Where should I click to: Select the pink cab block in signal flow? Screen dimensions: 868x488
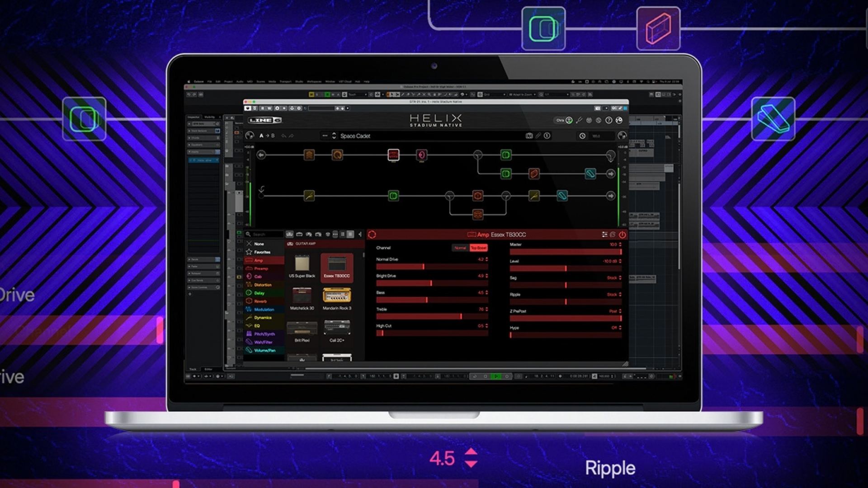(x=421, y=155)
